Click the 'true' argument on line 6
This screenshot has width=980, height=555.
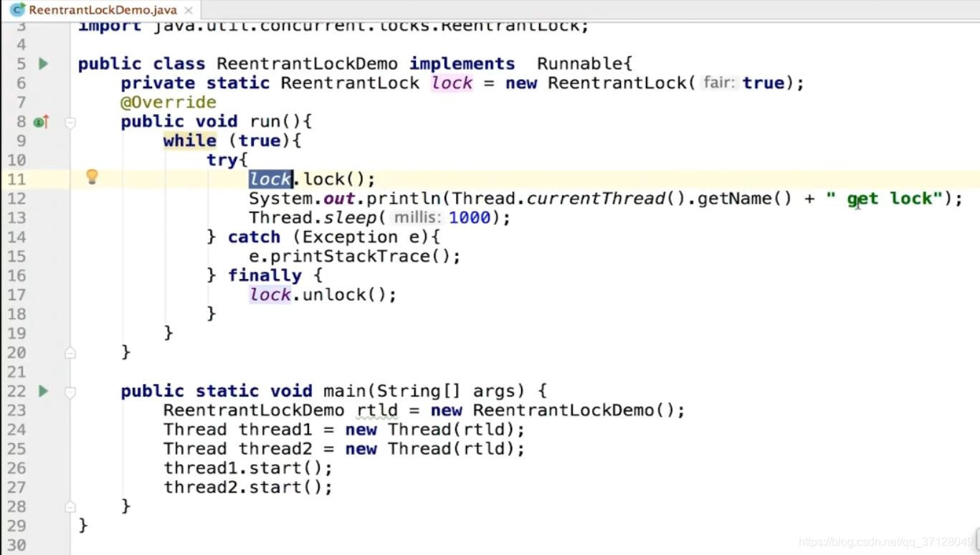point(763,83)
